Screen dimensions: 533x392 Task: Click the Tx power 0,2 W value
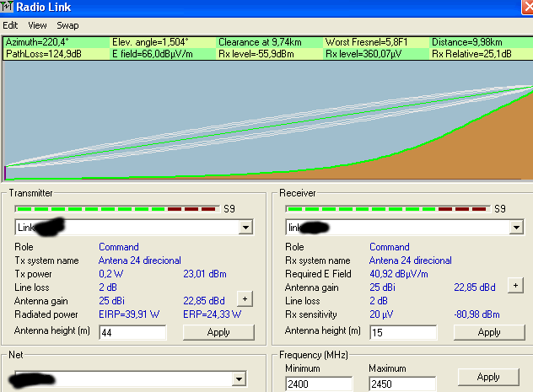(x=111, y=274)
